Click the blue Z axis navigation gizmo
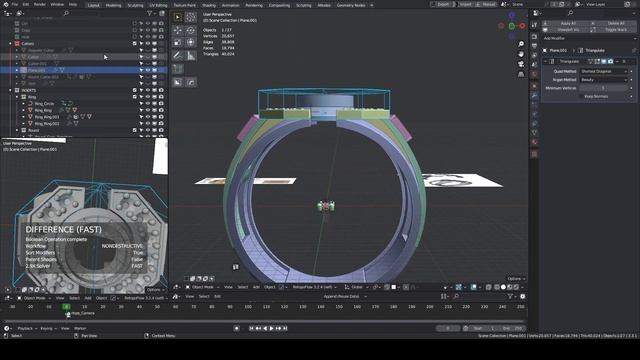The width and height of the screenshot is (640, 360). click(x=512, y=16)
